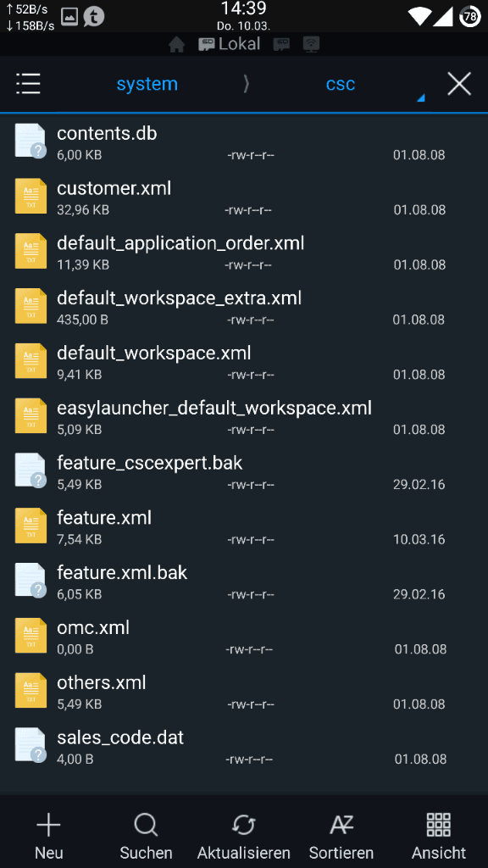Open Suchen magnifier search

pyautogui.click(x=146, y=826)
